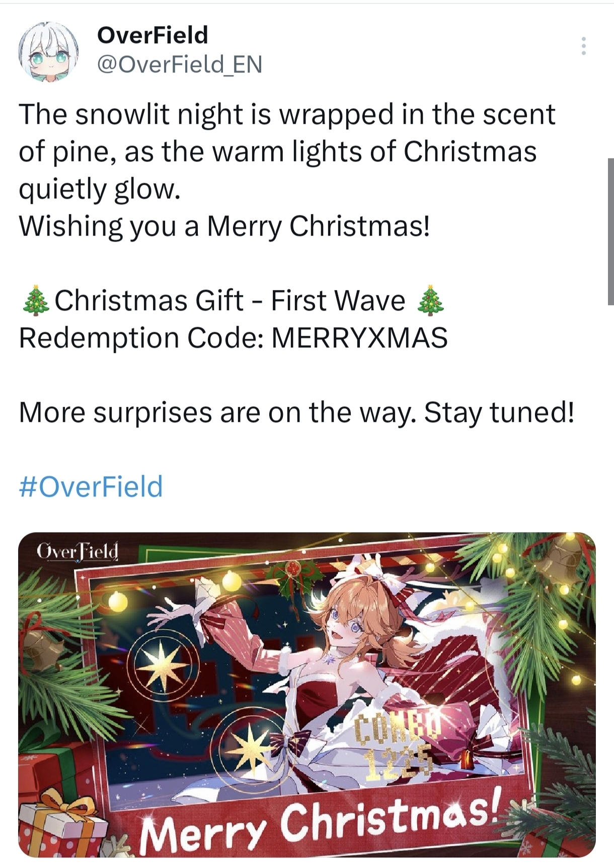The height and width of the screenshot is (868, 614).
Task: Click the OverField display name
Action: 152,35
